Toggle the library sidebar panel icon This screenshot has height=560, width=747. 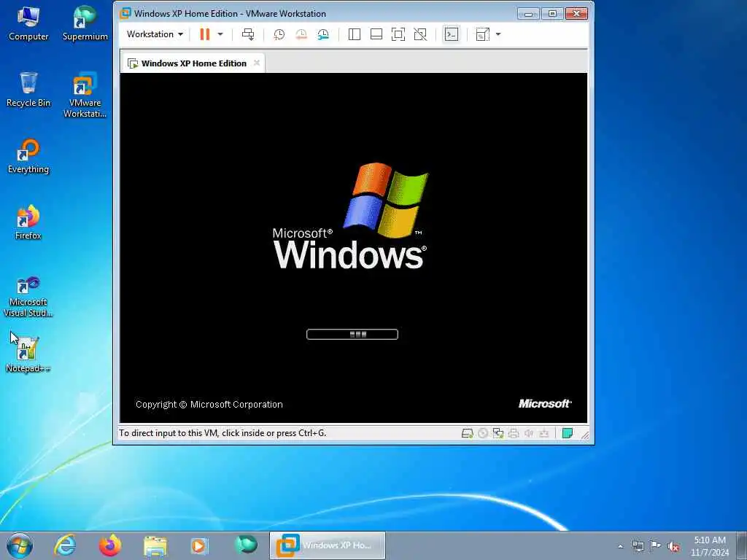tap(355, 34)
